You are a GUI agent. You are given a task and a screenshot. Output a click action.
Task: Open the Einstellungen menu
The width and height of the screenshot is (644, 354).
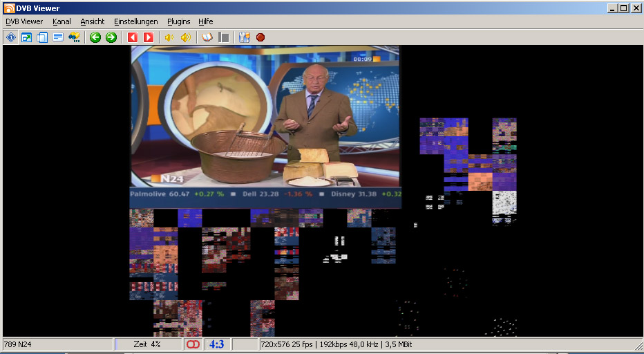136,21
